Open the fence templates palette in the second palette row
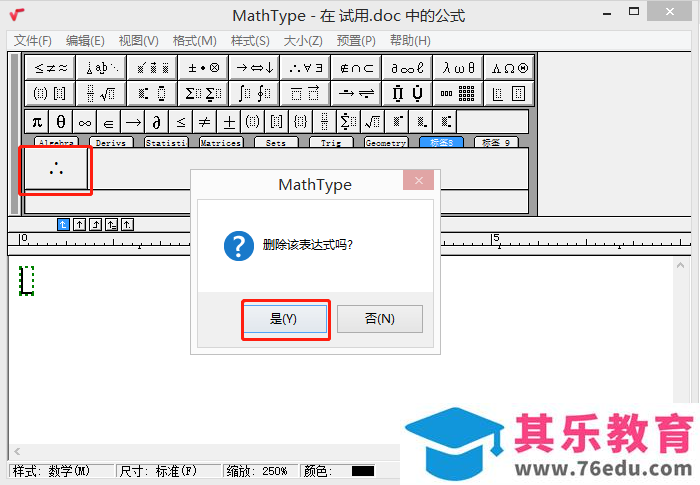The image size is (700, 485). [50, 93]
